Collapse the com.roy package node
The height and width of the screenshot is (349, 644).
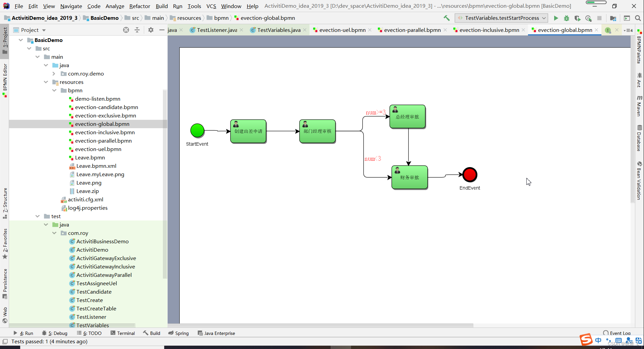coord(54,233)
